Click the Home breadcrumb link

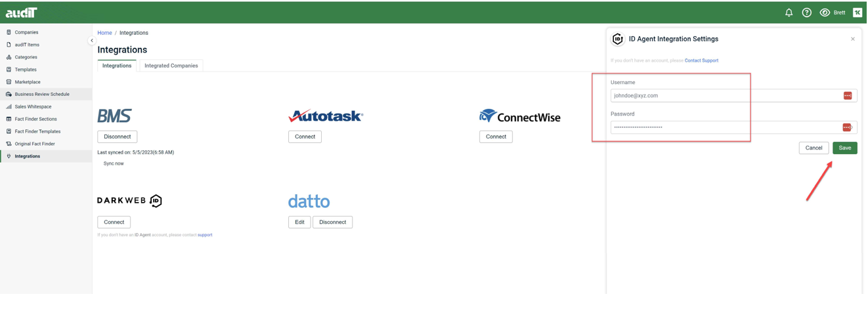[x=104, y=33]
